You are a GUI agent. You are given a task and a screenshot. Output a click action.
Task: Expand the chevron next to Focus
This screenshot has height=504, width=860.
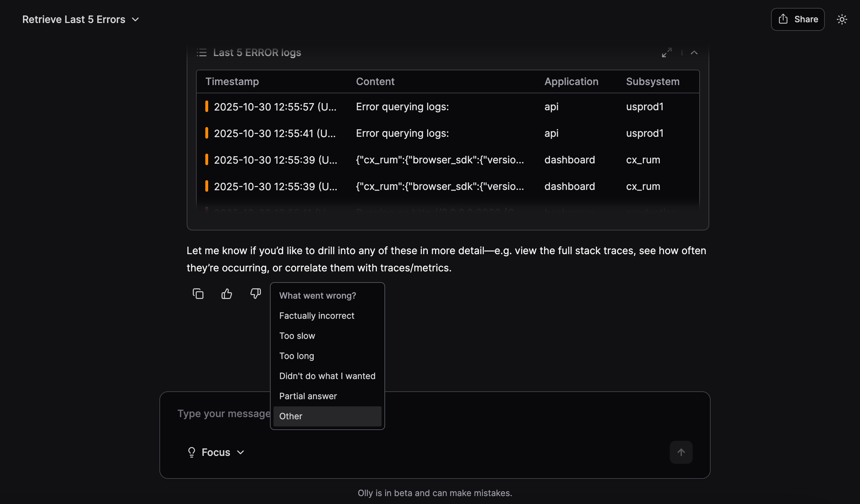coord(240,453)
